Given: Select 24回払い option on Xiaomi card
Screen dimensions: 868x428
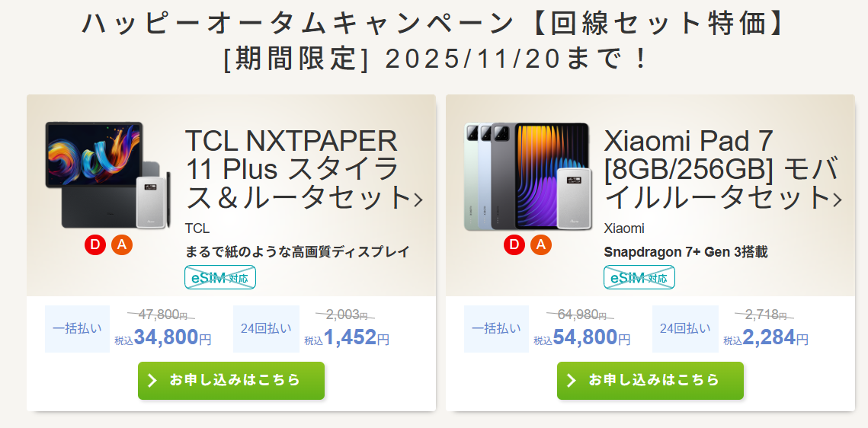Looking at the screenshot, I should 685,328.
